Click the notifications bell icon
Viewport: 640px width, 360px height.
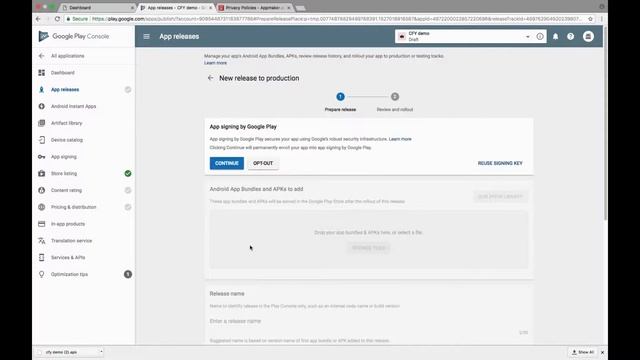click(556, 36)
